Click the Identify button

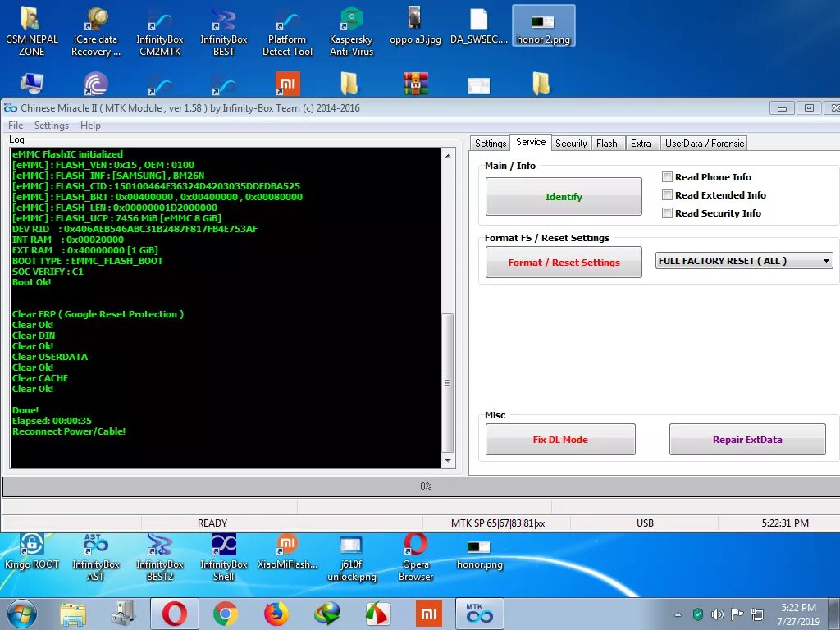[x=564, y=197]
